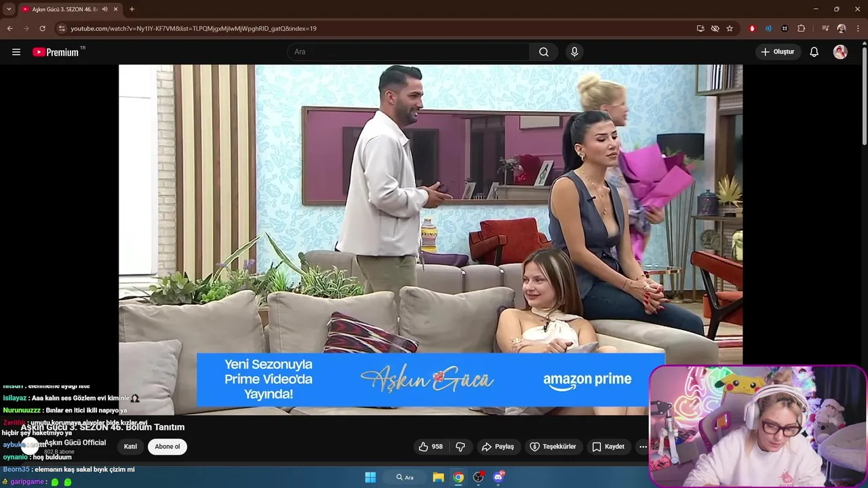Open Chrome profile avatar
This screenshot has height=488, width=868.
coord(842,28)
